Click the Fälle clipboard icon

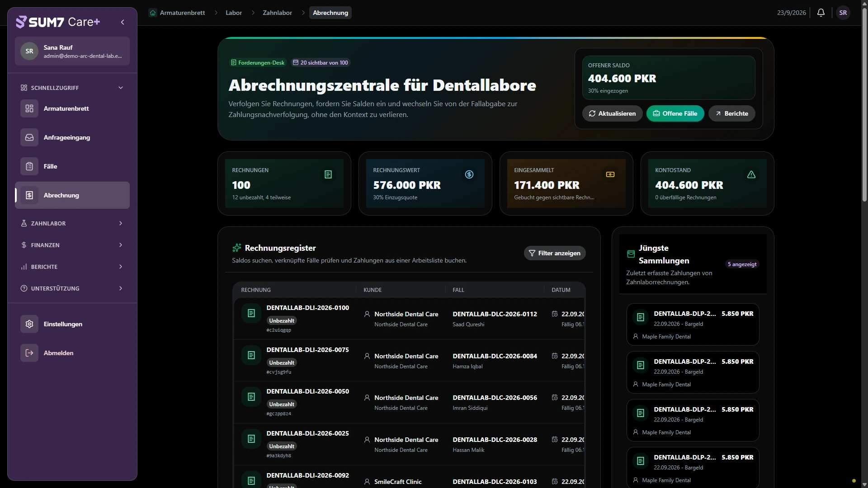point(29,166)
